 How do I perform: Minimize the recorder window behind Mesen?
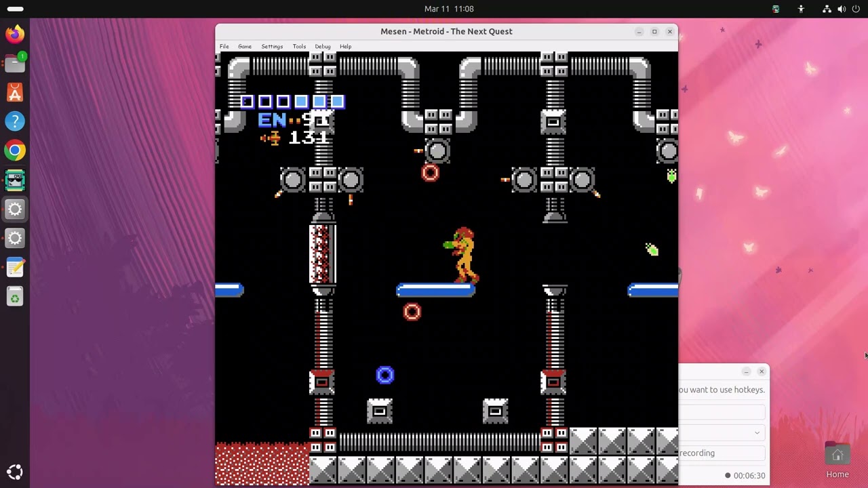[x=746, y=371]
